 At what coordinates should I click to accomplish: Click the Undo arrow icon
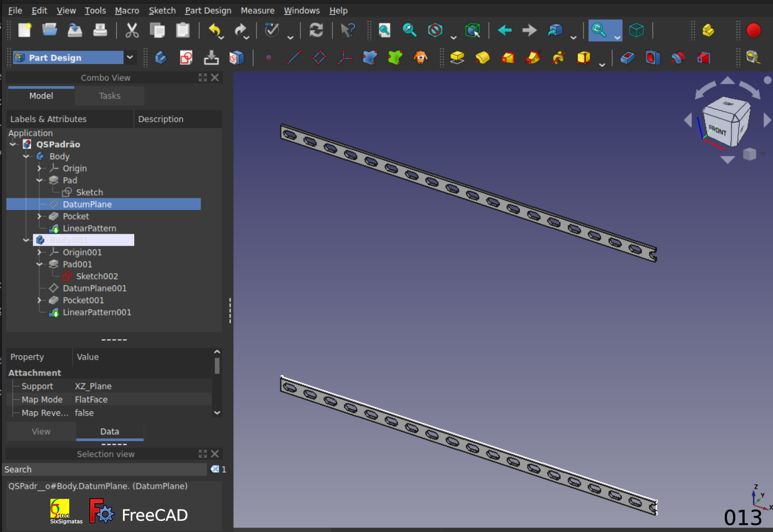tap(214, 30)
